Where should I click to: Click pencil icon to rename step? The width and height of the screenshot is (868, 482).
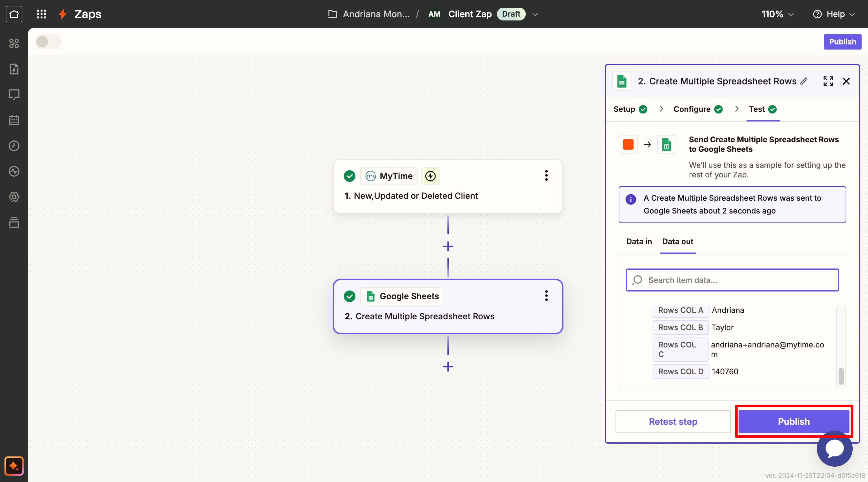804,81
